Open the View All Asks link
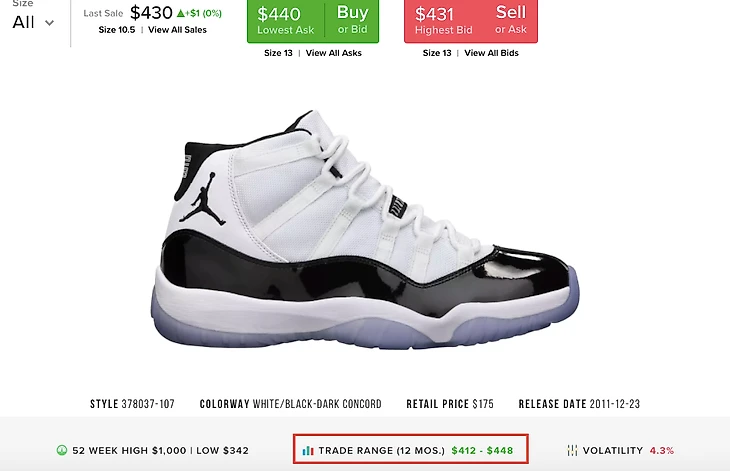This screenshot has width=730, height=471. pyautogui.click(x=333, y=53)
